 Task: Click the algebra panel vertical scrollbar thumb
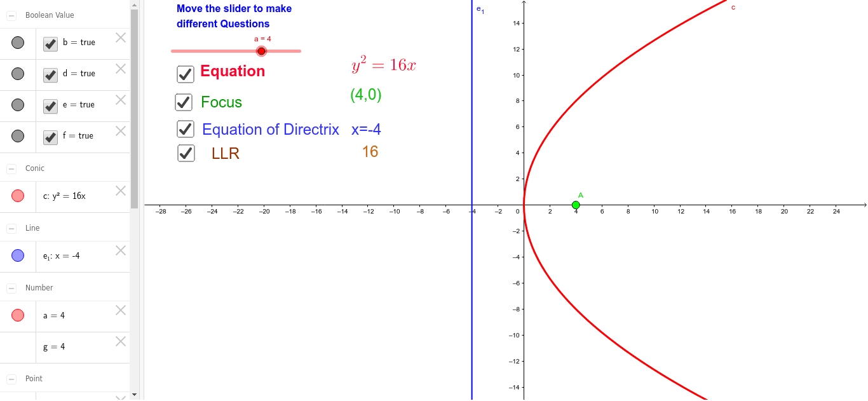tap(134, 109)
